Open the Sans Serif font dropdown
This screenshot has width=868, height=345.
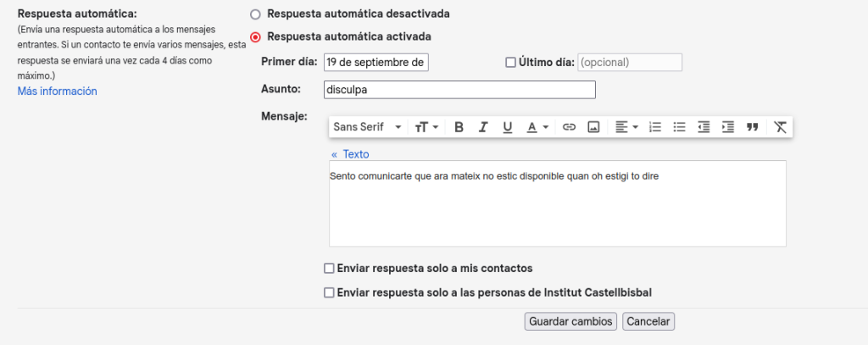(367, 127)
